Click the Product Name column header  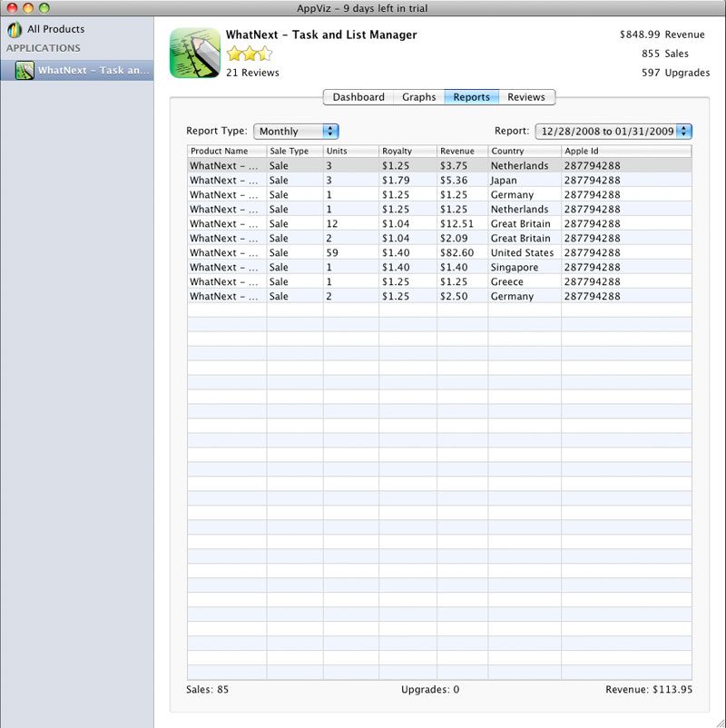(x=226, y=152)
